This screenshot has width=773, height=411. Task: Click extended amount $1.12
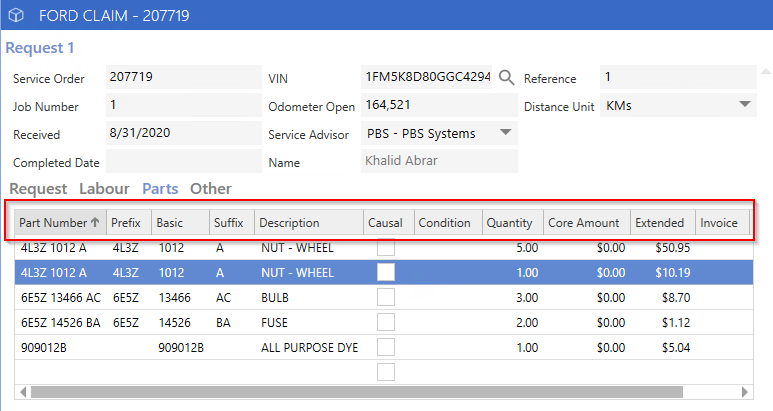pos(676,323)
